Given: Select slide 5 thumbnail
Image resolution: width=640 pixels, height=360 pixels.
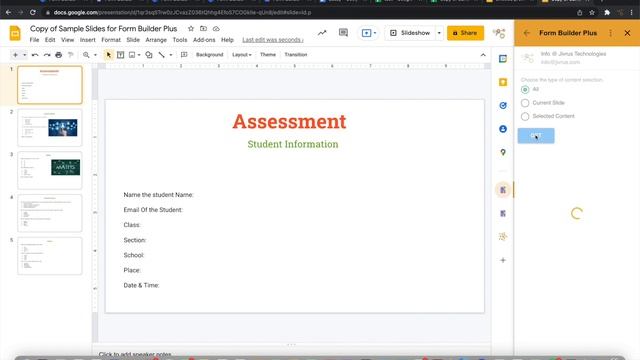Looking at the screenshot, I should click(50, 256).
